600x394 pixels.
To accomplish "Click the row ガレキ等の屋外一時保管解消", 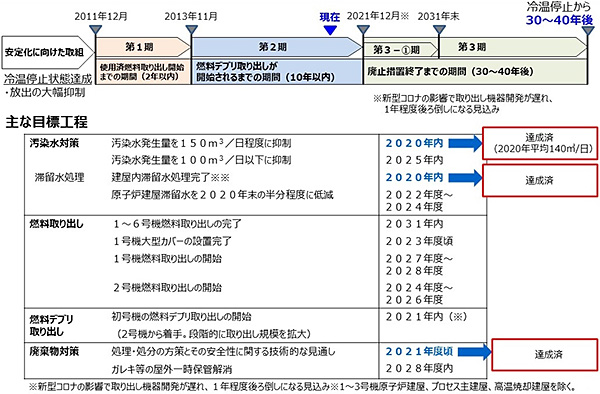I will tap(172, 369).
